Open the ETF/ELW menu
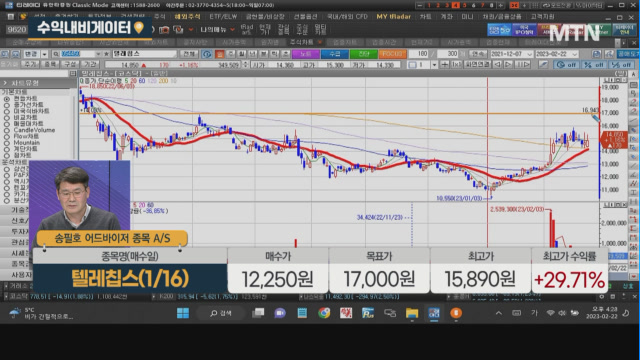Image resolution: width=640 pixels, height=360 pixels. [223, 17]
